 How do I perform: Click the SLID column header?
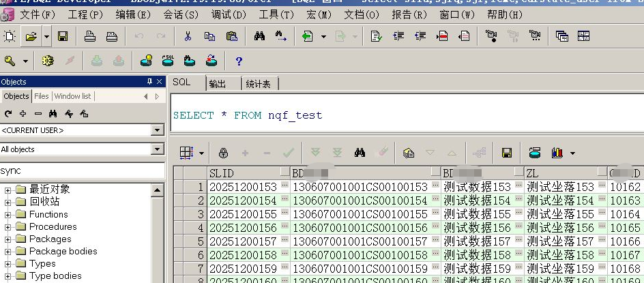click(x=248, y=173)
